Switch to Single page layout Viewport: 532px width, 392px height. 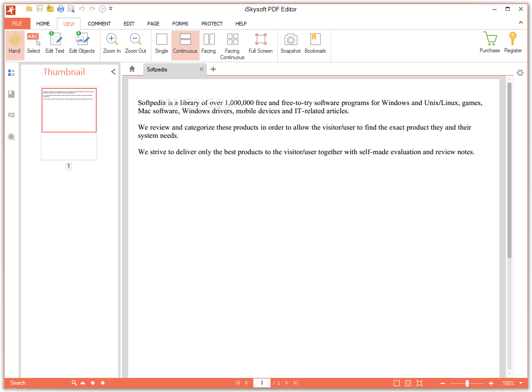161,45
